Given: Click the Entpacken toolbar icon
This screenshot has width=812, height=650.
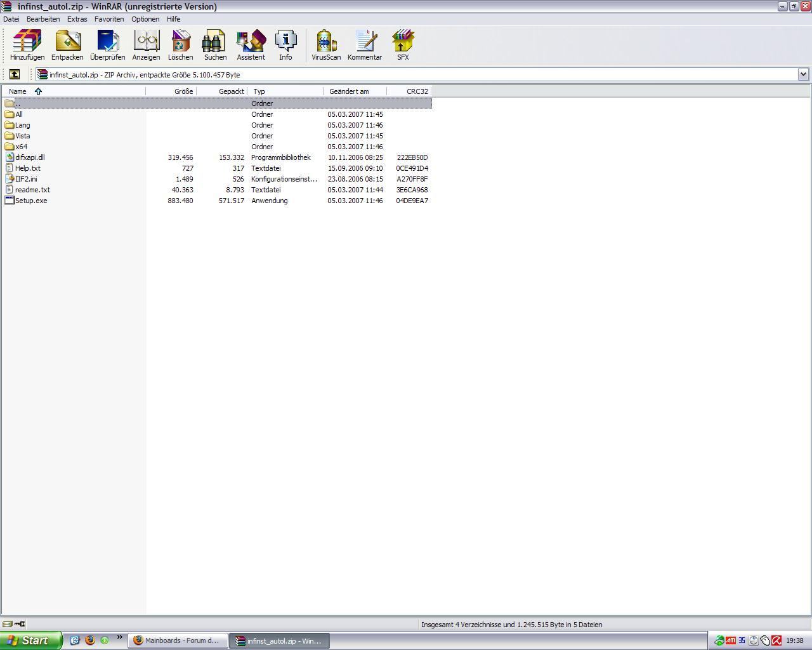Looking at the screenshot, I should pyautogui.click(x=67, y=44).
